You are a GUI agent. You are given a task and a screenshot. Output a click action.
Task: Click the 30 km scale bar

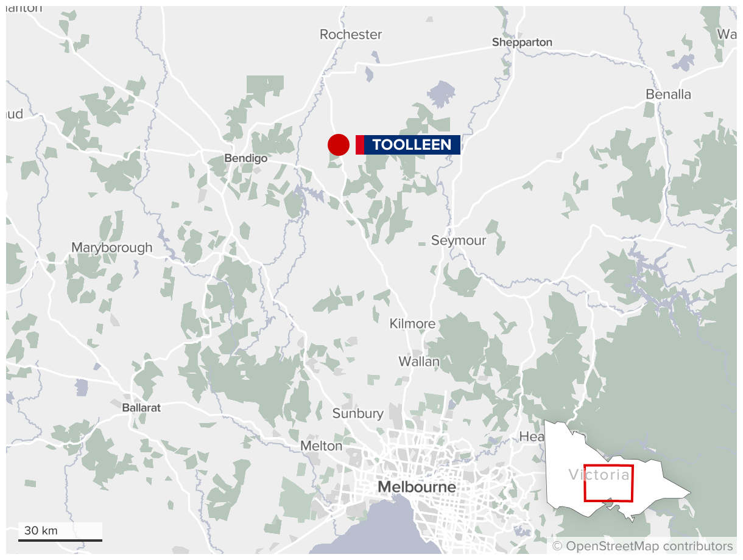pyautogui.click(x=60, y=532)
